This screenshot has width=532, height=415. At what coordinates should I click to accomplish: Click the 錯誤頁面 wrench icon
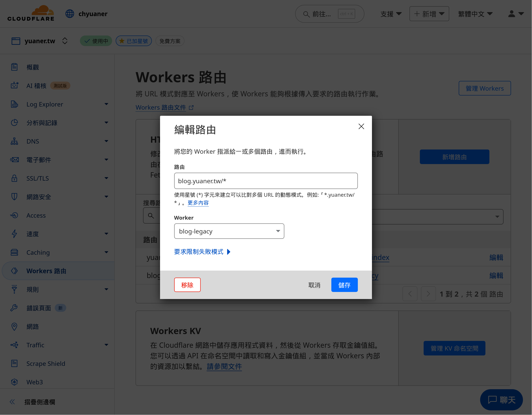[14, 308]
